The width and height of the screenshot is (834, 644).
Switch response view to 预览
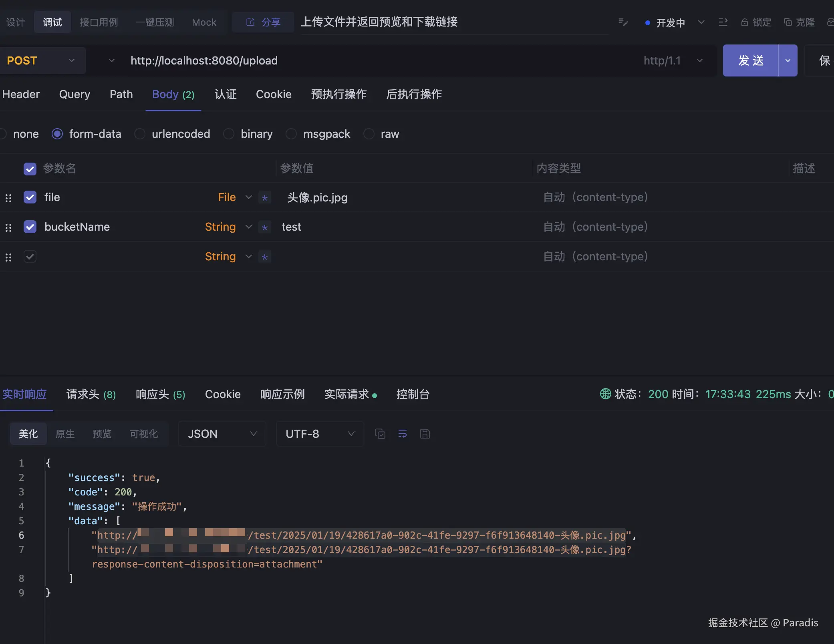pyautogui.click(x=102, y=434)
